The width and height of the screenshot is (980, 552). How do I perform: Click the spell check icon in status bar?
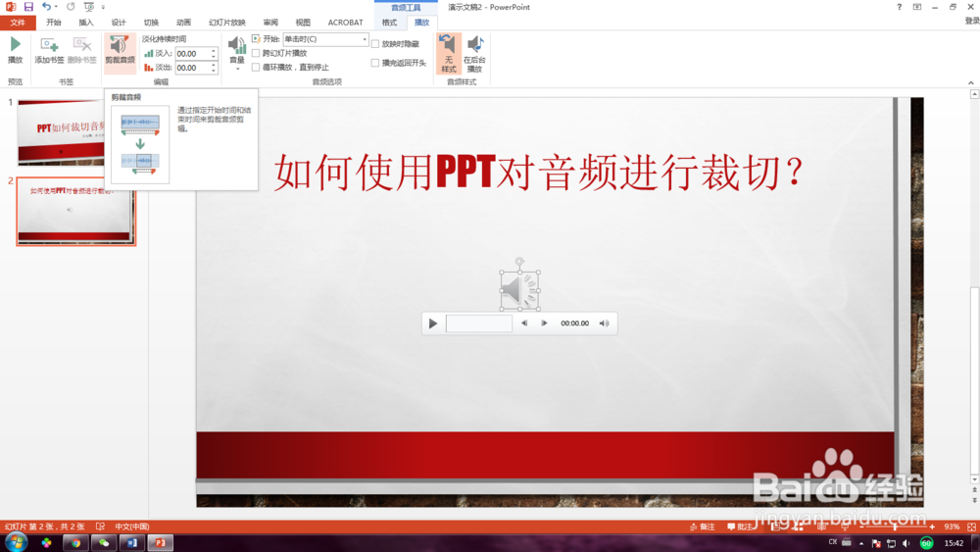coord(100,527)
